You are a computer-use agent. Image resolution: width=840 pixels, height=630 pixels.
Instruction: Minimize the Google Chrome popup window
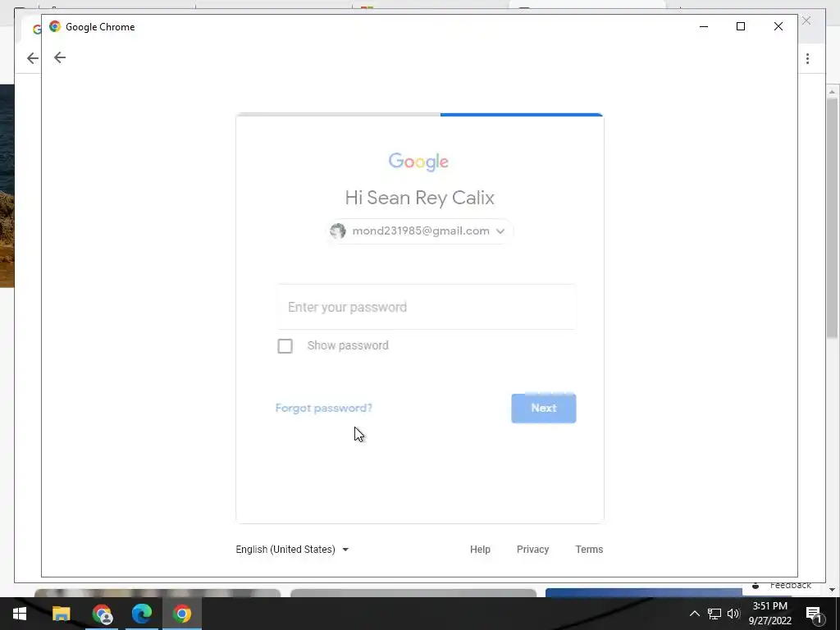[704, 26]
